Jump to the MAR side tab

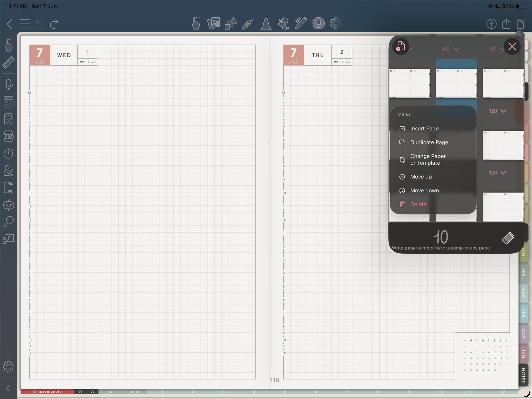click(523, 293)
